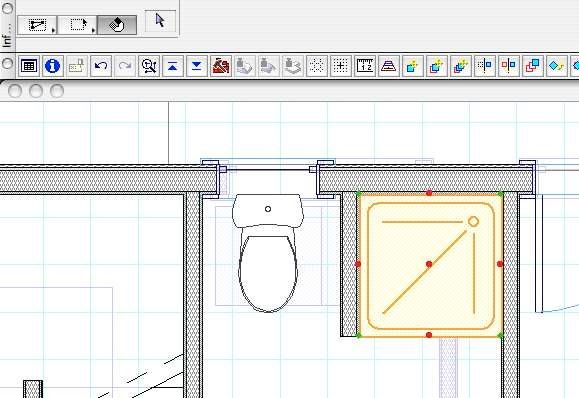Click the mirror copy icon with red square
Screen dimensions: 579x398
coord(509,66)
